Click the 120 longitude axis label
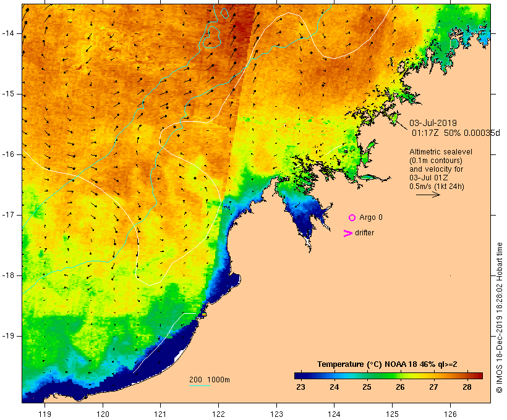The height and width of the screenshot is (420, 507). [103, 414]
